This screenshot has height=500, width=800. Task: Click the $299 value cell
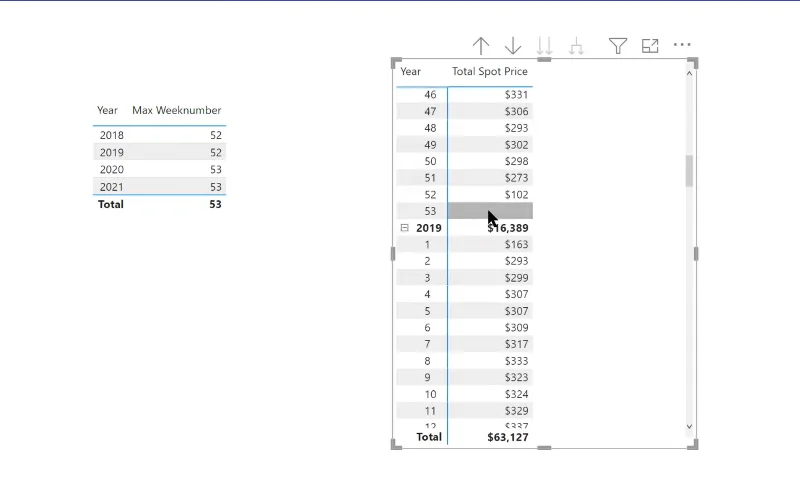pyautogui.click(x=516, y=278)
